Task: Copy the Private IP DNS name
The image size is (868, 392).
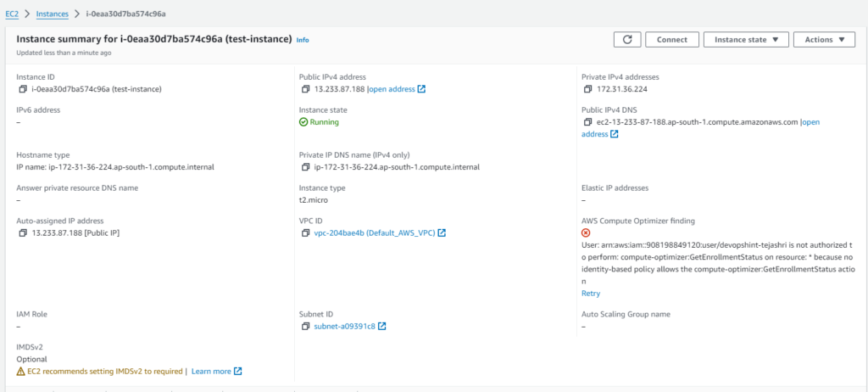Action: click(305, 167)
